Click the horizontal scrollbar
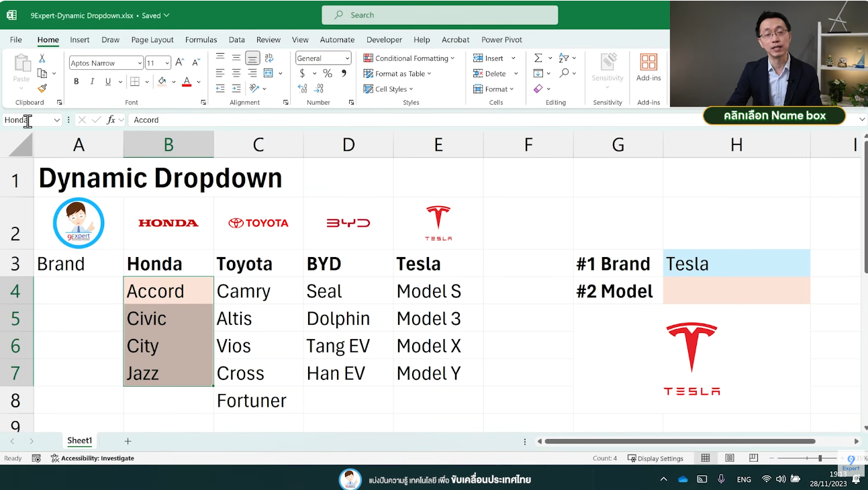Screen dimensions: 868x490 (x=679, y=441)
